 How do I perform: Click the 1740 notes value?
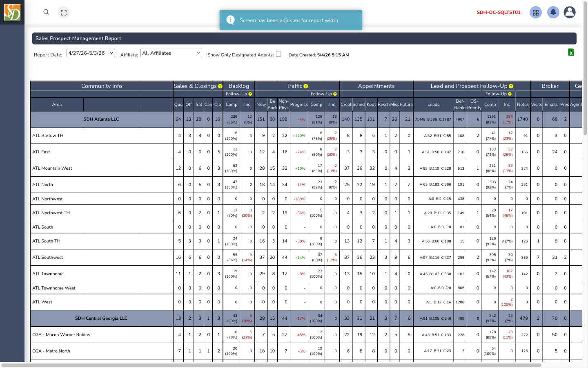tap(523, 119)
